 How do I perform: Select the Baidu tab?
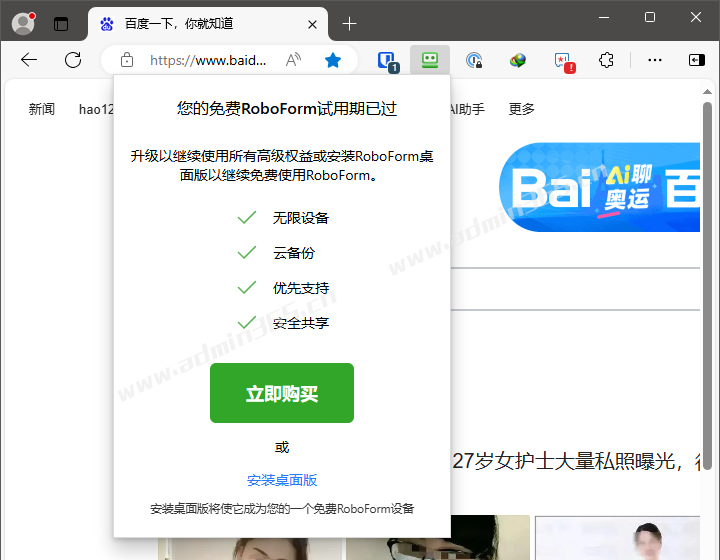coord(208,24)
